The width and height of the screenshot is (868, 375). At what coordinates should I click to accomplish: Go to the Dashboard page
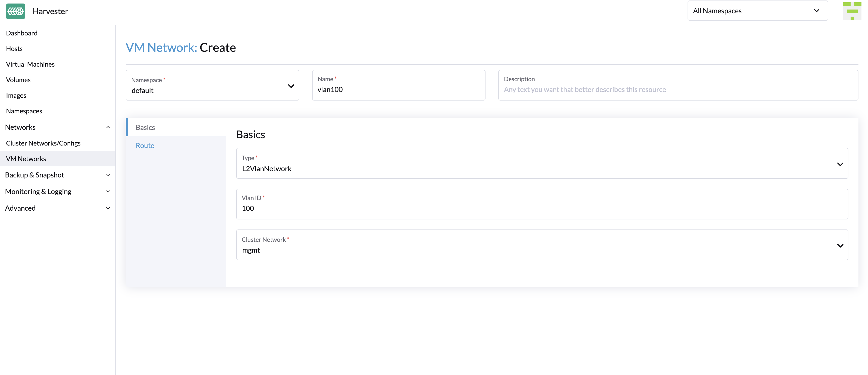click(x=22, y=33)
